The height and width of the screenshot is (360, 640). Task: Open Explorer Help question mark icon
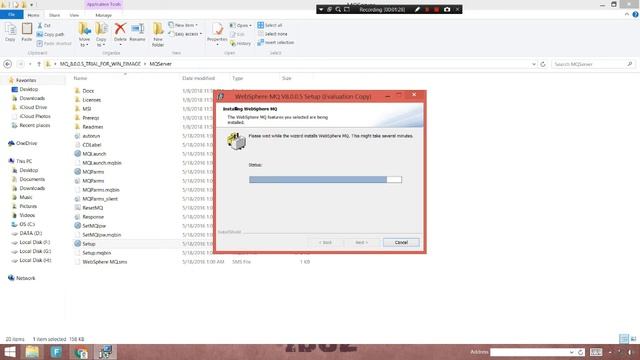636,15
